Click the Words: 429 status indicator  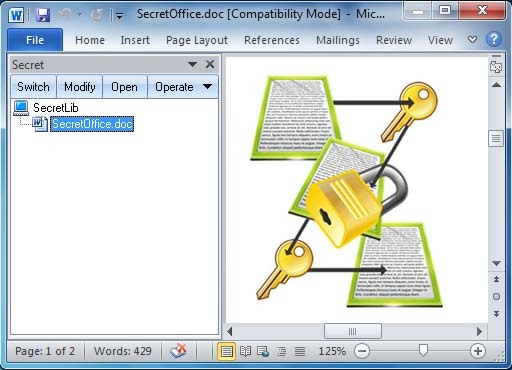click(123, 351)
